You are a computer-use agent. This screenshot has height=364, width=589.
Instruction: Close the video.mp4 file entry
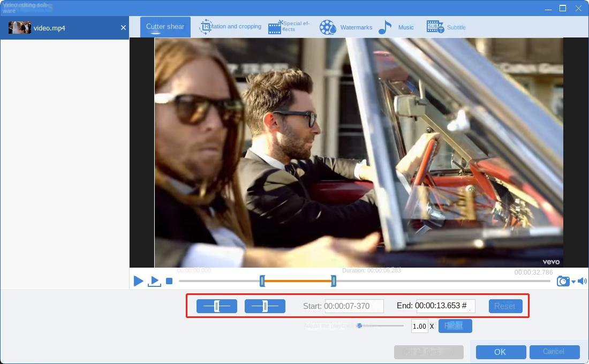click(x=123, y=28)
